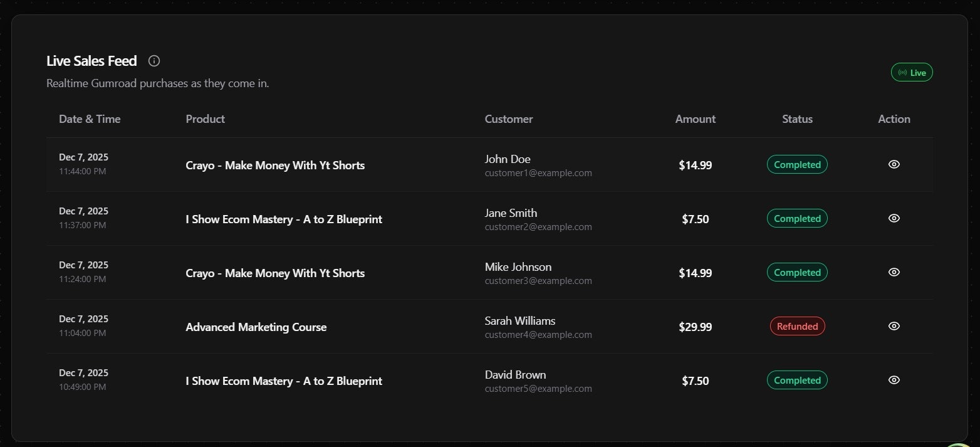Click the Product column header
This screenshot has width=980, height=447.
click(x=205, y=119)
